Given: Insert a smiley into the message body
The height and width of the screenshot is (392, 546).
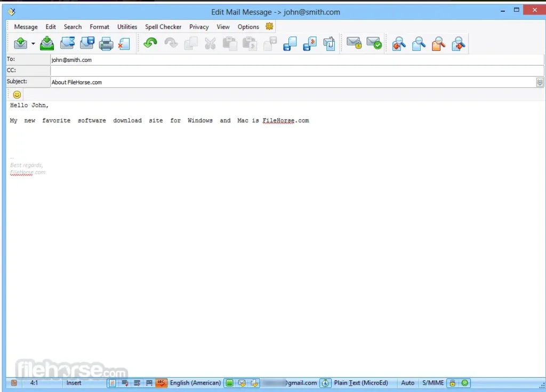Looking at the screenshot, I should click(x=16, y=94).
